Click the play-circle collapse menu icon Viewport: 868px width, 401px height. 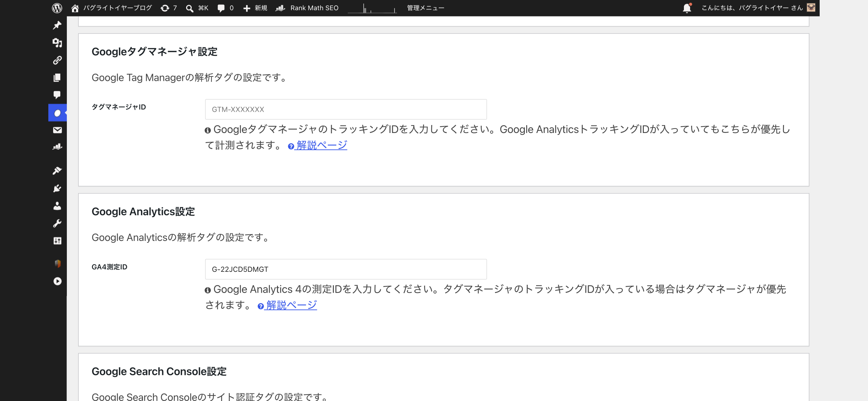tap(57, 281)
